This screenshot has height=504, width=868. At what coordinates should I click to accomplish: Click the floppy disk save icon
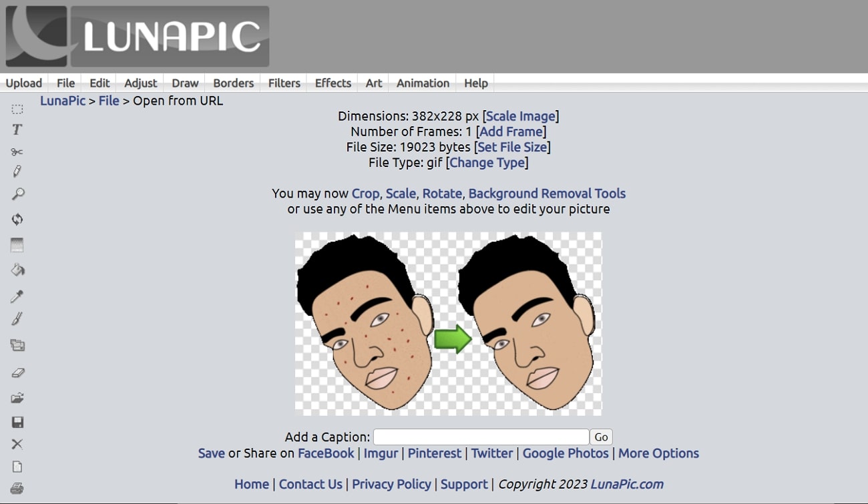pyautogui.click(x=17, y=422)
